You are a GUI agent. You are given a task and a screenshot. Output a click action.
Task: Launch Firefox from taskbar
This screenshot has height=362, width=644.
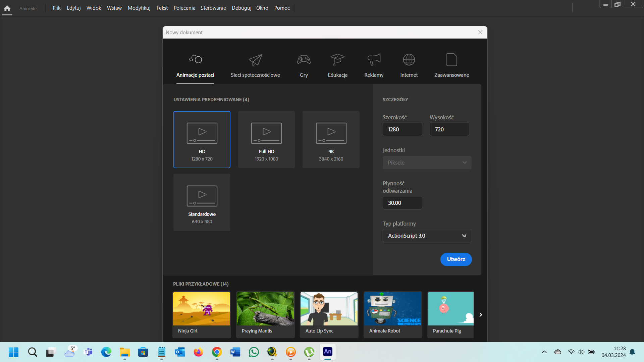point(198,352)
